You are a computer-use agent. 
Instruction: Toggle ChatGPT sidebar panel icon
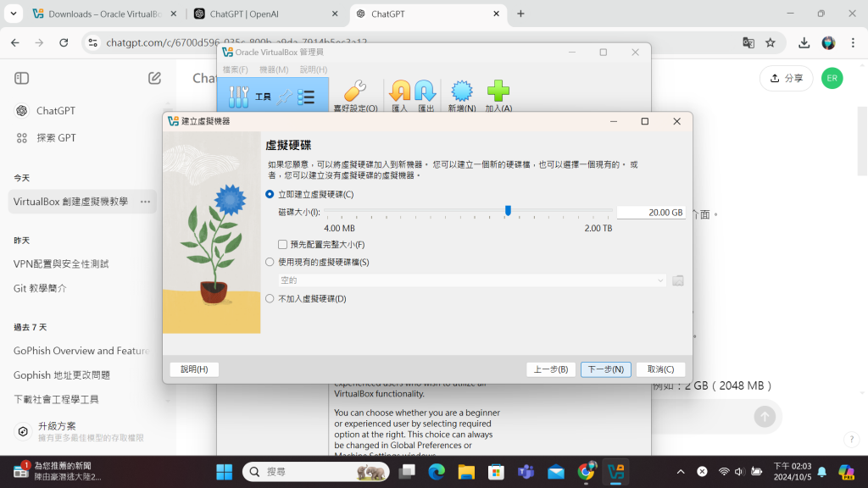tap(21, 78)
